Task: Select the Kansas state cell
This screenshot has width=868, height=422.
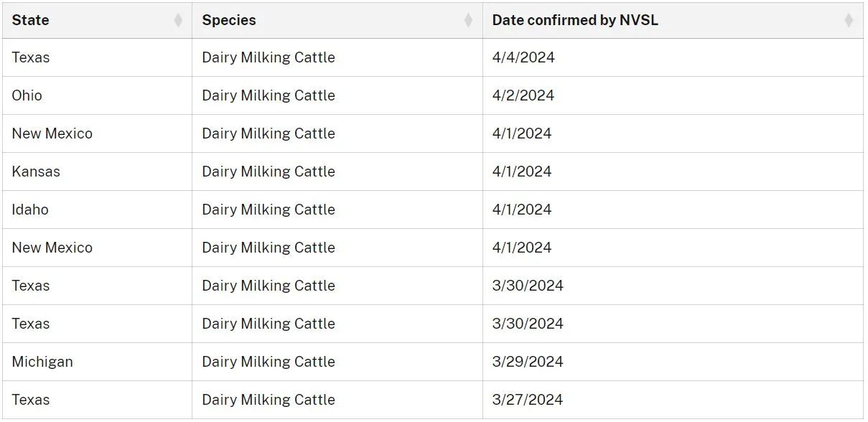Action: pos(36,172)
